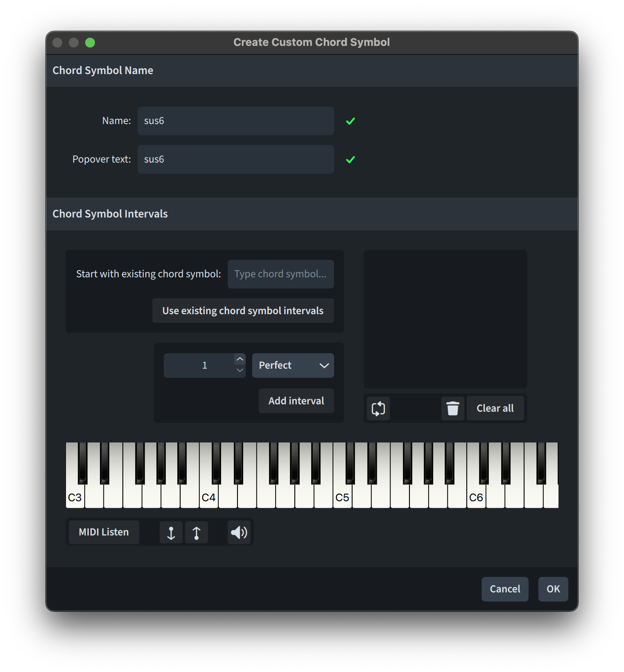Increase the interval number with up arrow
Image resolution: width=624 pixels, height=672 pixels.
pyautogui.click(x=240, y=359)
